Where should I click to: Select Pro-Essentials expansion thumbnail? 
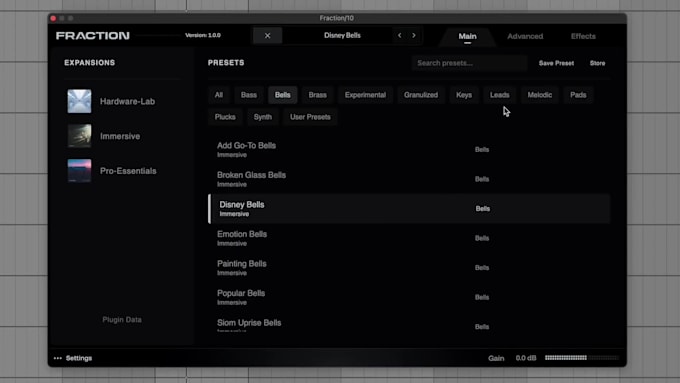click(79, 170)
